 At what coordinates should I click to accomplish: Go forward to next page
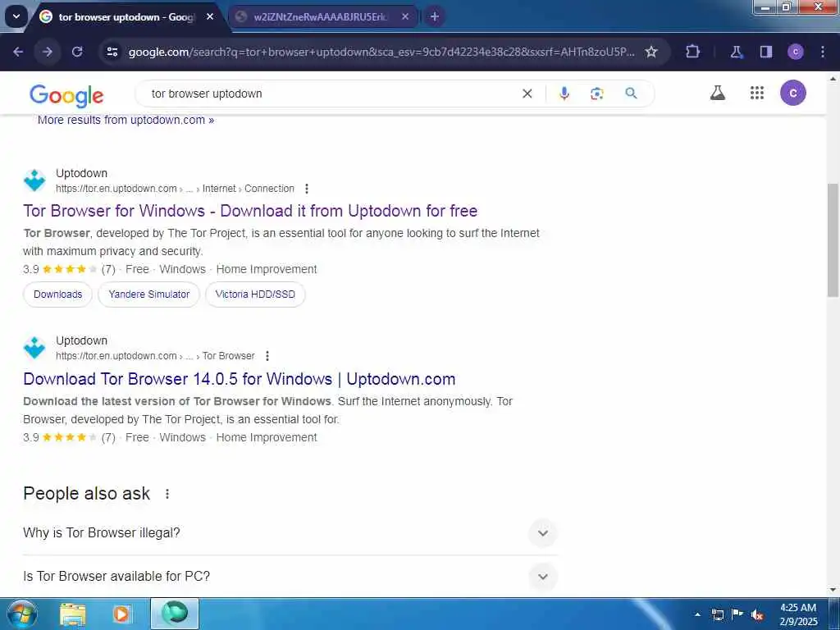pyautogui.click(x=48, y=52)
